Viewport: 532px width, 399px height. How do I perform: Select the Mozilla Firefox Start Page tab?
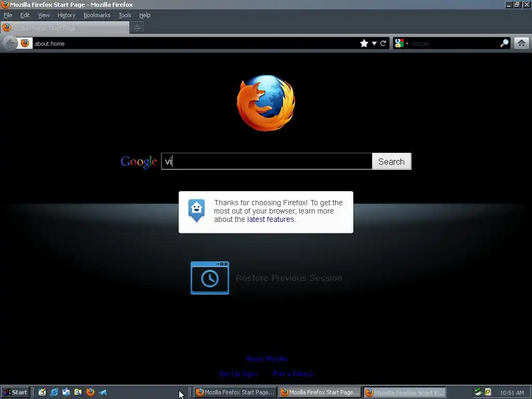pos(65,28)
